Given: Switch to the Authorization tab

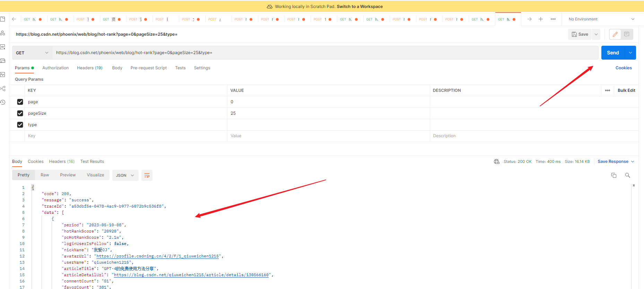Looking at the screenshot, I should point(55,68).
